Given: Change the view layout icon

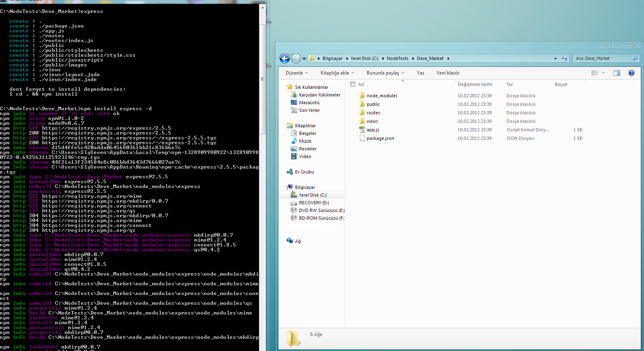Looking at the screenshot, I should pos(594,73).
